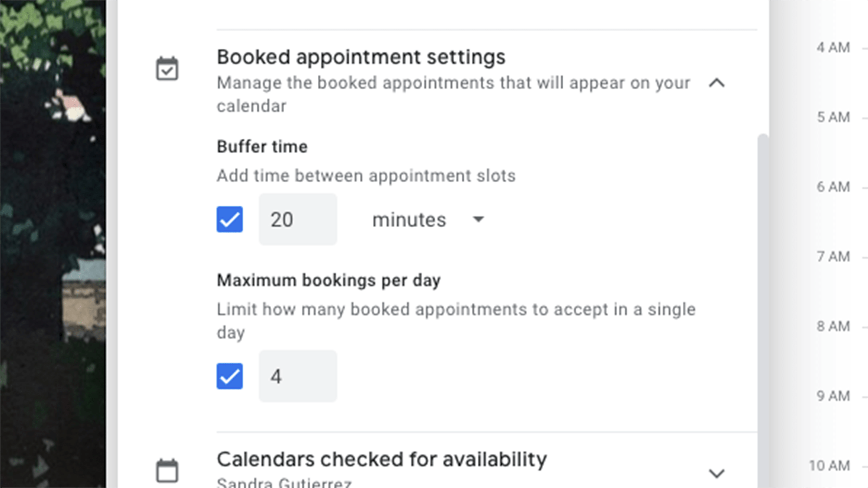Screen dimensions: 868x488
Task: Select the 6 AM time label
Action: [x=833, y=187]
